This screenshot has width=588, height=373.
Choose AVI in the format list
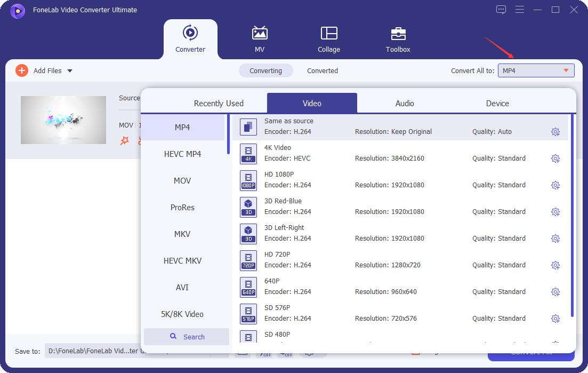(x=183, y=287)
